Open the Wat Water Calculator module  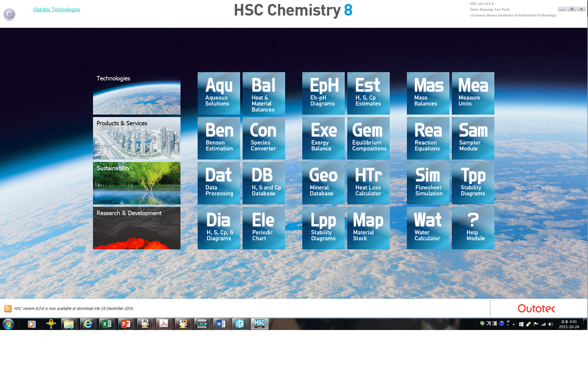(x=428, y=228)
